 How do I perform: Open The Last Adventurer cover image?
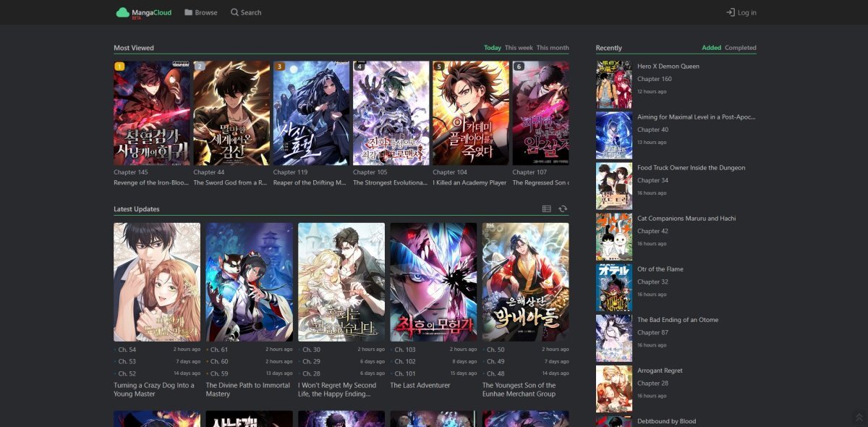tap(433, 282)
